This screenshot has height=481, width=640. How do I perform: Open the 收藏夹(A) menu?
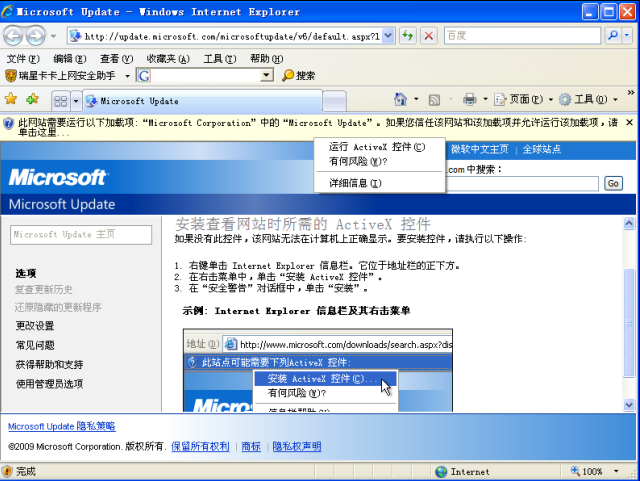click(x=168, y=59)
